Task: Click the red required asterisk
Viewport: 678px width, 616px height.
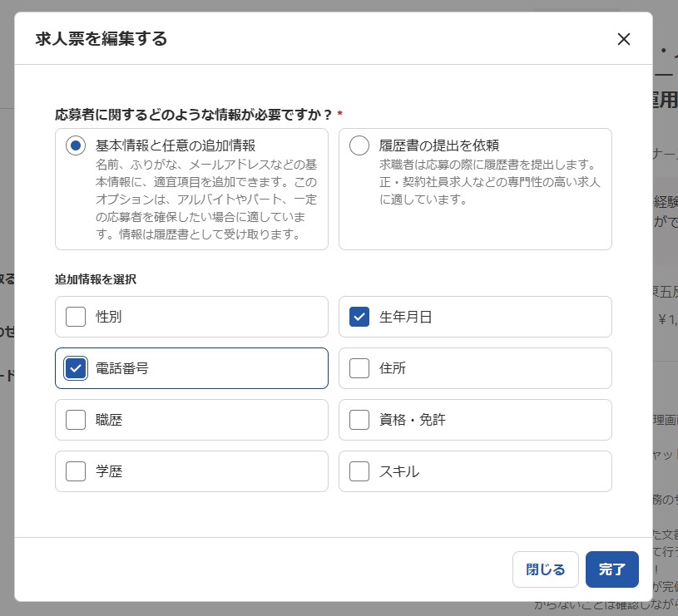Action: pyautogui.click(x=340, y=114)
